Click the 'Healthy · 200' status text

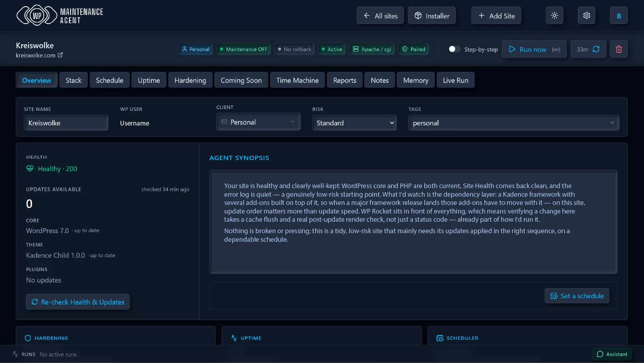[58, 169]
